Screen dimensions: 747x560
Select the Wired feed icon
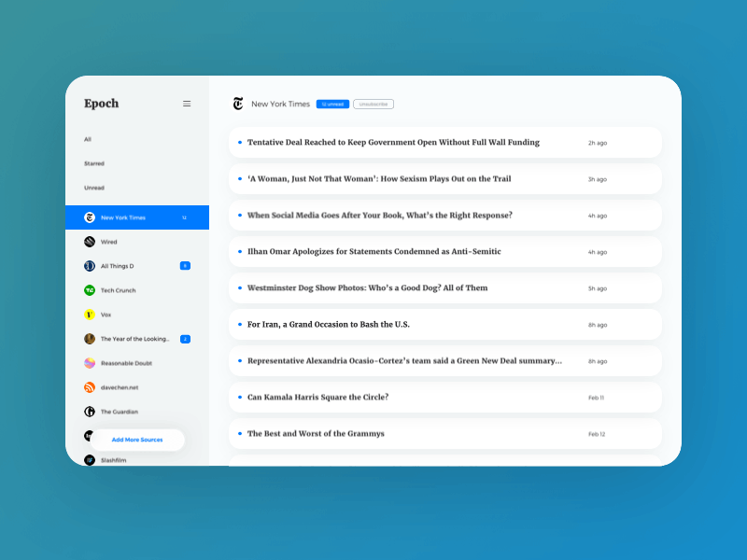tap(89, 241)
